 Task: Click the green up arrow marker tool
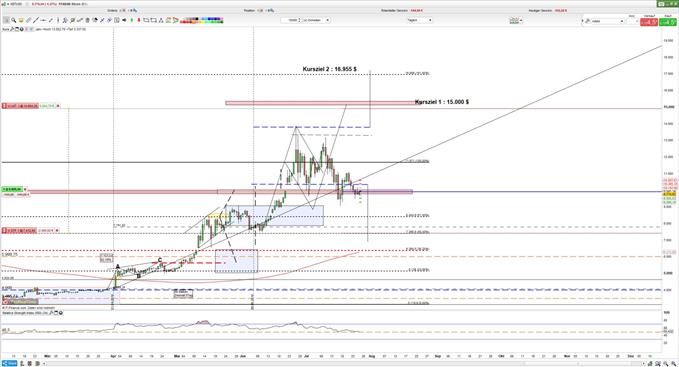pyautogui.click(x=131, y=20)
